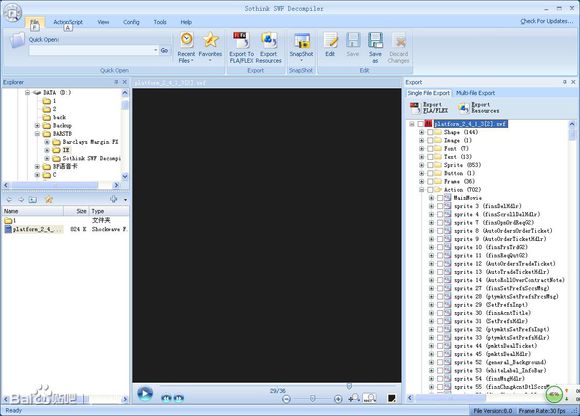Viewport: 580px width, 416px height.
Task: Select the Single File Export tab
Action: coord(429,93)
